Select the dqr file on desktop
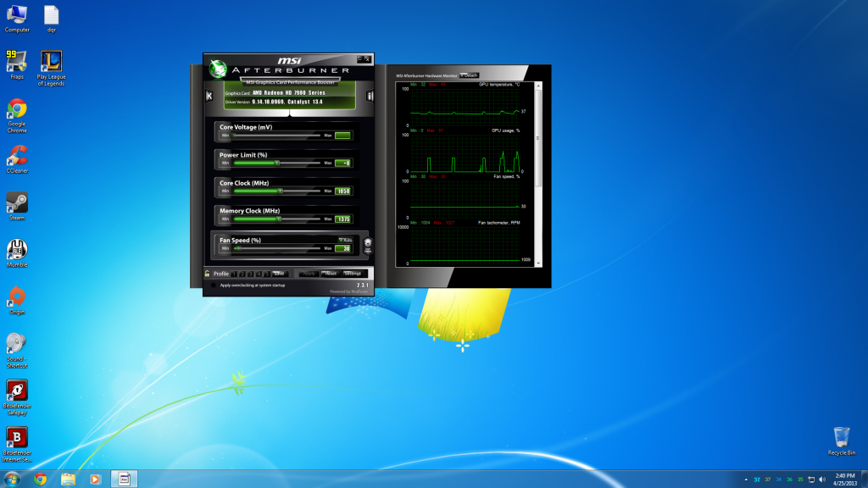The image size is (868, 488). [x=52, y=19]
